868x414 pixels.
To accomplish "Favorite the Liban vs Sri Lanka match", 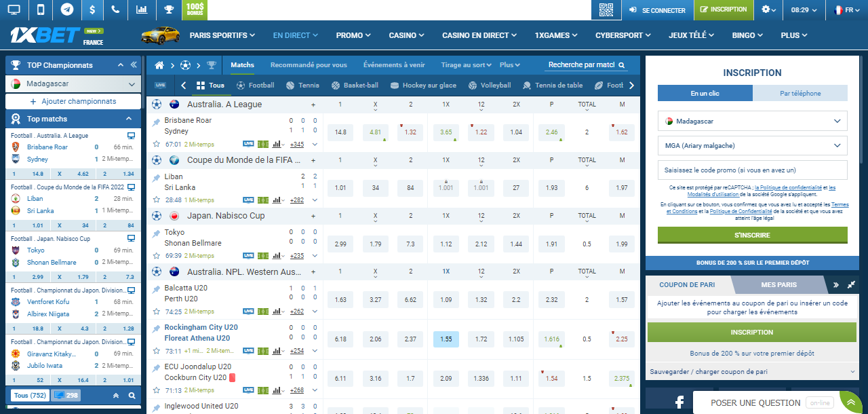I will (x=157, y=200).
